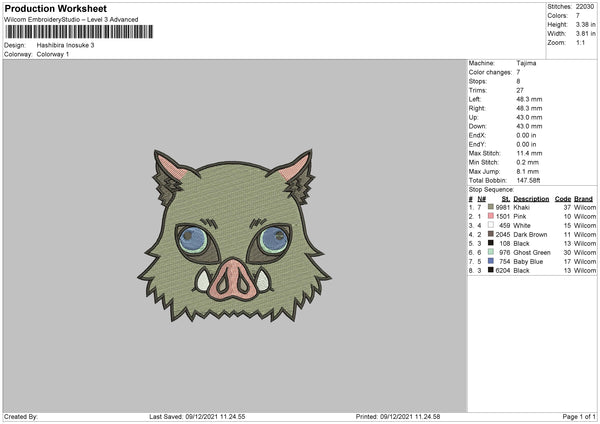Click the 'Printed: 09/12/2021 11.24.58' footer
The width and height of the screenshot is (600, 424).
coord(398,416)
